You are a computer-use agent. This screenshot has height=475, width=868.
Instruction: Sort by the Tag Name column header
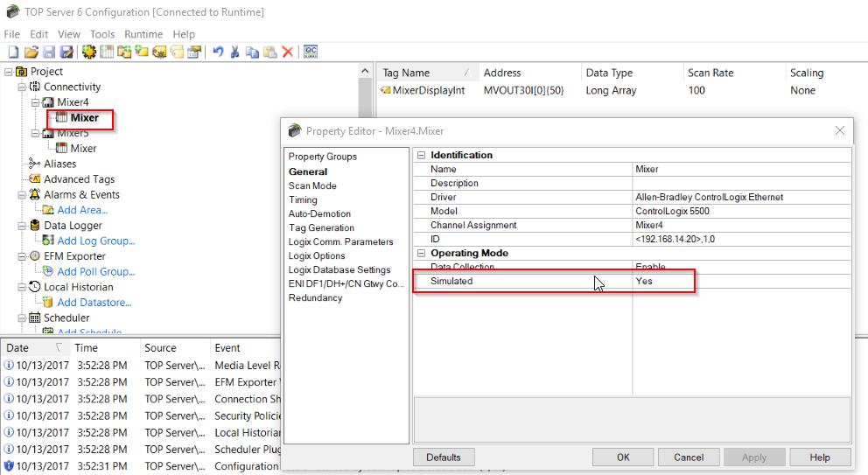pos(427,73)
